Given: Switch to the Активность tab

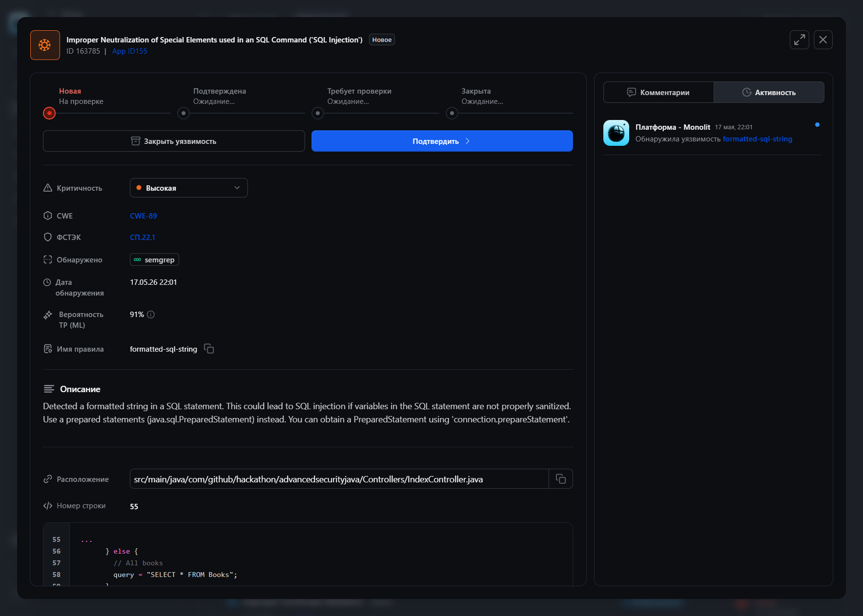Looking at the screenshot, I should (x=769, y=92).
